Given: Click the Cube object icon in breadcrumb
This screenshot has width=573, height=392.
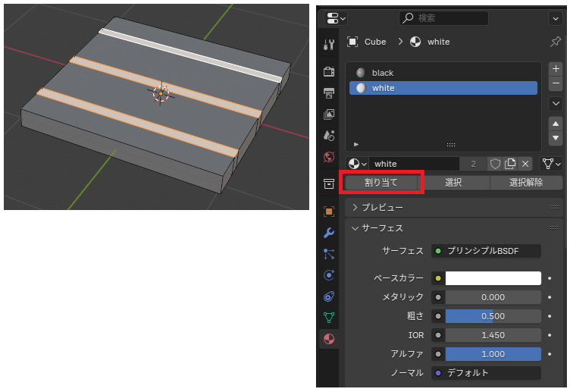Looking at the screenshot, I should pos(352,42).
